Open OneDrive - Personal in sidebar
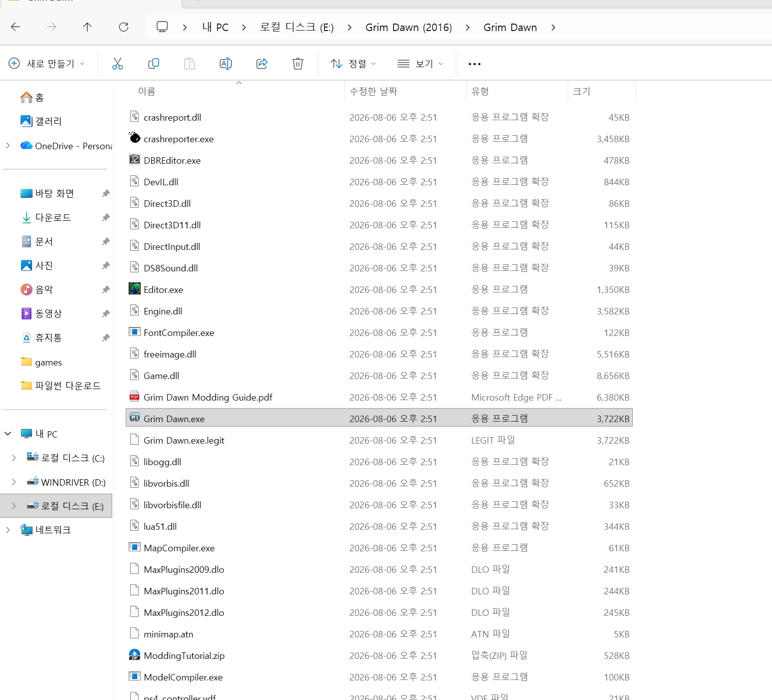The height and width of the screenshot is (700, 772). (66, 146)
